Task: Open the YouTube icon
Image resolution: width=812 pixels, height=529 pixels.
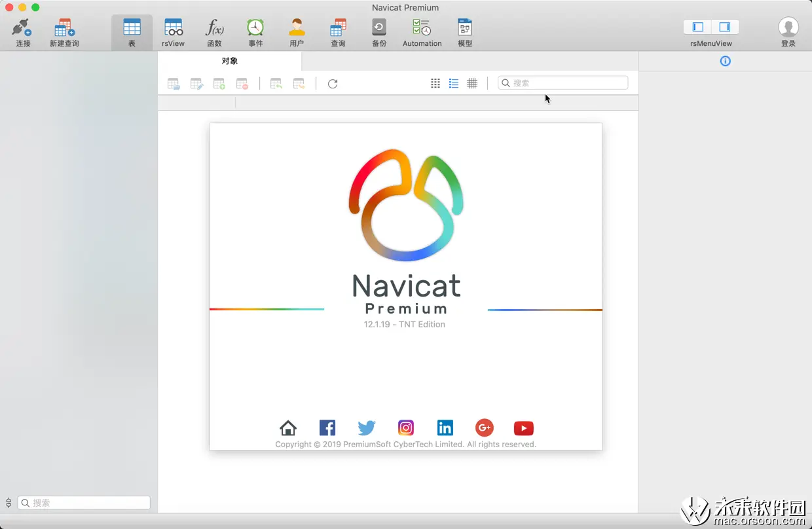Action: coord(524,428)
